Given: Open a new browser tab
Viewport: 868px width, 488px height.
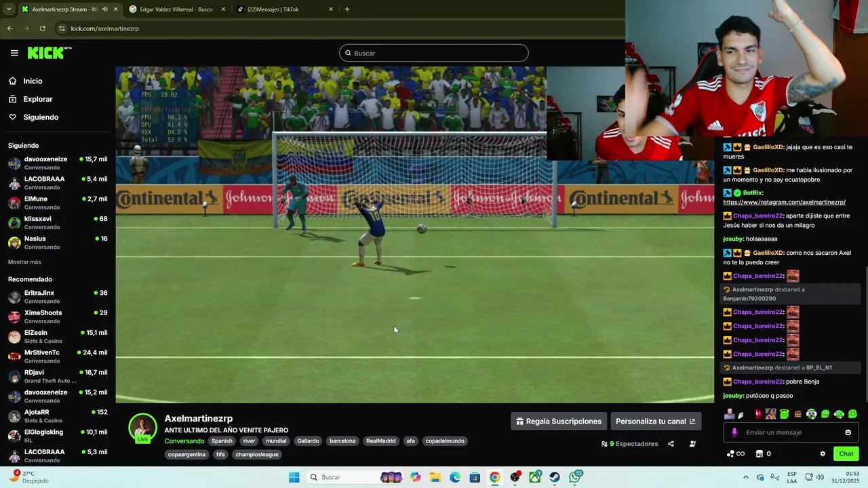Looking at the screenshot, I should [x=347, y=9].
